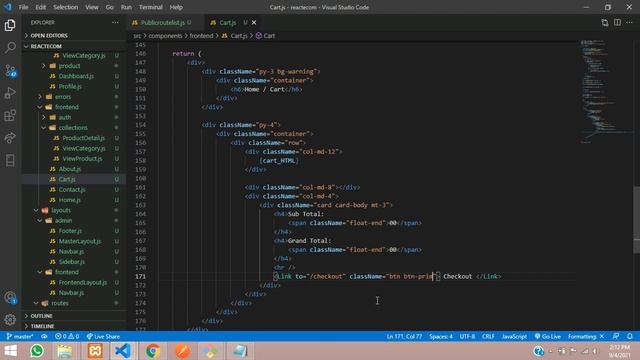Open Explorer Views and More Actions ellipsis
640x360 pixels.
click(x=116, y=22)
